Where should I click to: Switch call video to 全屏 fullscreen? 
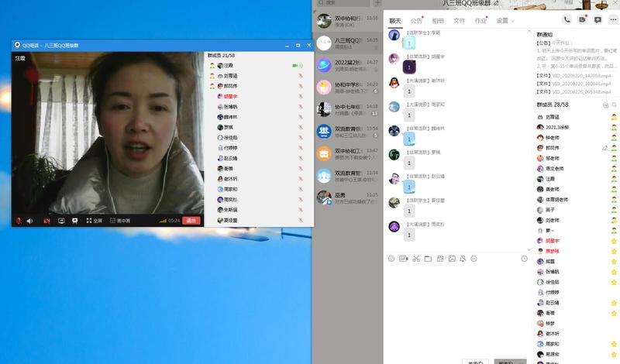click(94, 221)
